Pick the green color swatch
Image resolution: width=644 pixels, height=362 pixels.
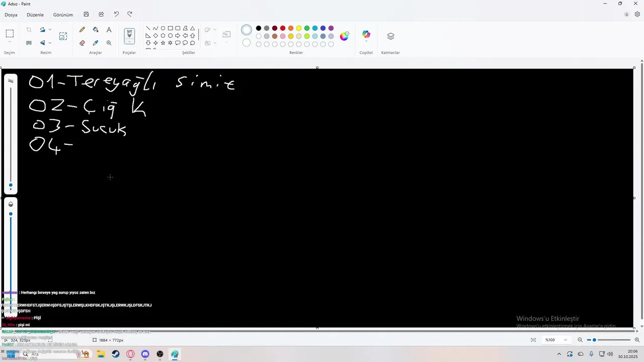click(x=307, y=28)
